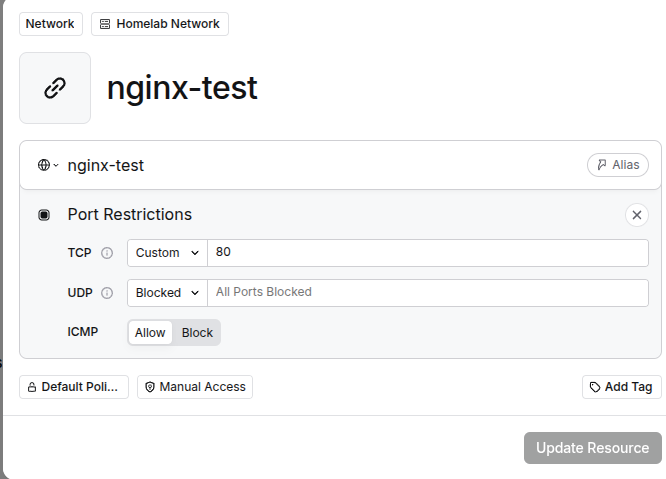Image resolution: width=666 pixels, height=479 pixels.
Task: Close the Port Restrictions section
Action: [x=637, y=215]
